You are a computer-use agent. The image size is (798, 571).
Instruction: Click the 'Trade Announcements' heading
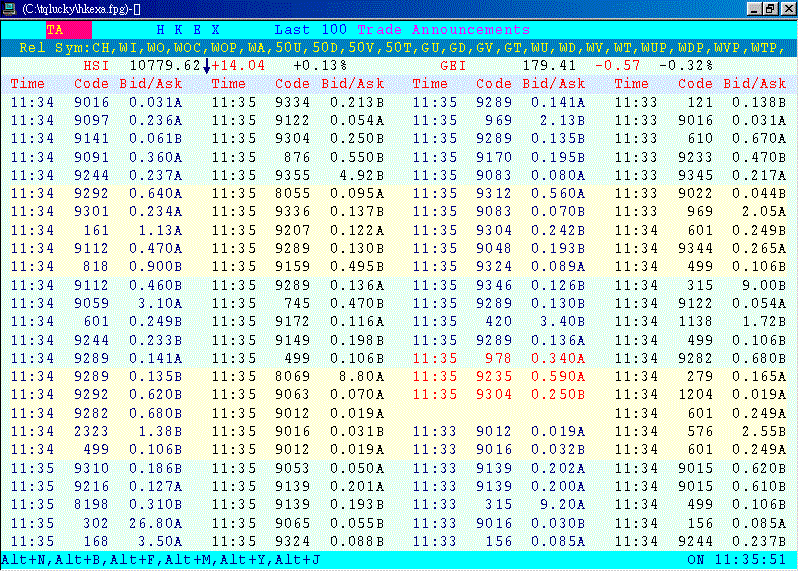point(443,30)
